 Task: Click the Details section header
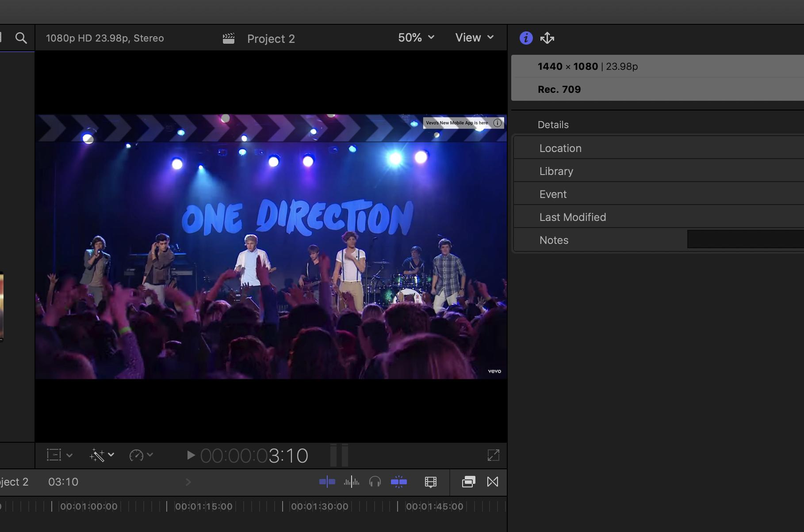553,125
